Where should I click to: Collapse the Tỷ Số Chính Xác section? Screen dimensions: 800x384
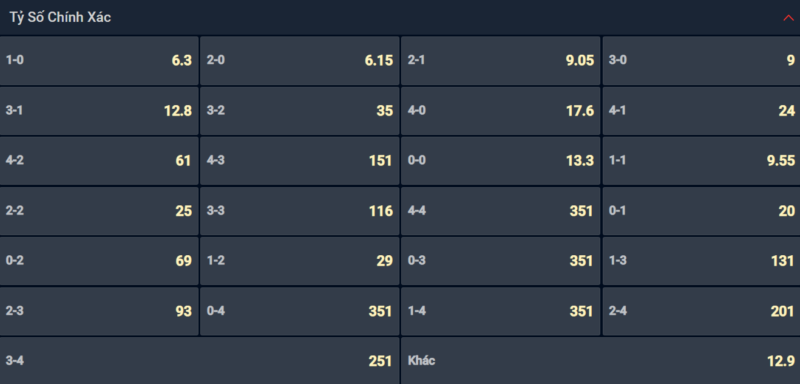pyautogui.click(x=788, y=18)
